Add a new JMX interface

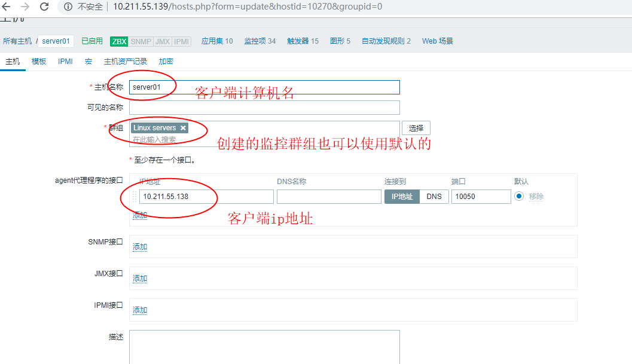[140, 279]
